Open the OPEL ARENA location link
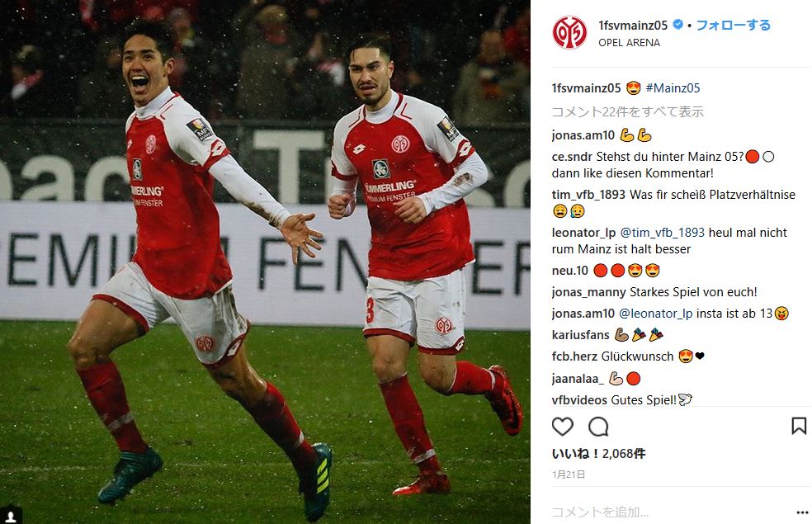Screen dimensions: 812x524 tap(629, 43)
